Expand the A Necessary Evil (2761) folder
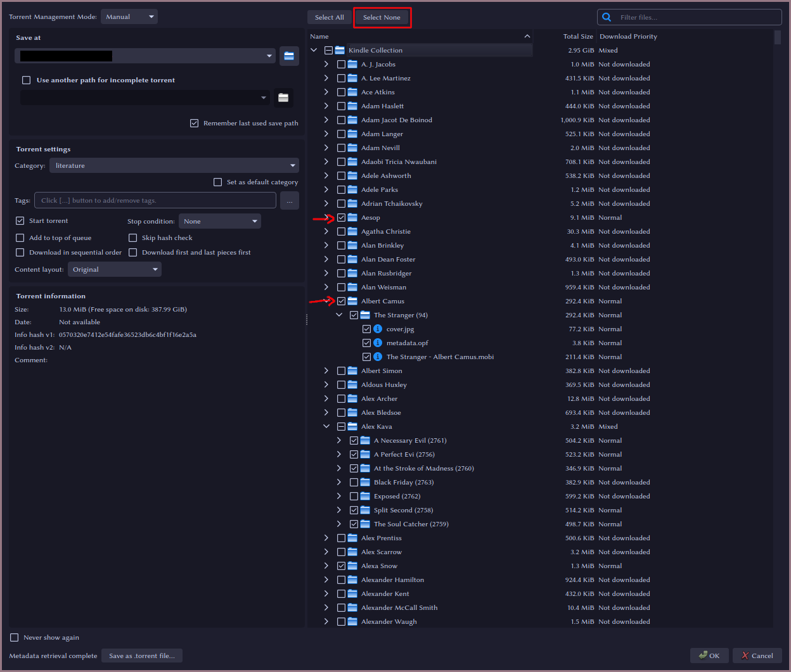The image size is (791, 672). click(339, 440)
